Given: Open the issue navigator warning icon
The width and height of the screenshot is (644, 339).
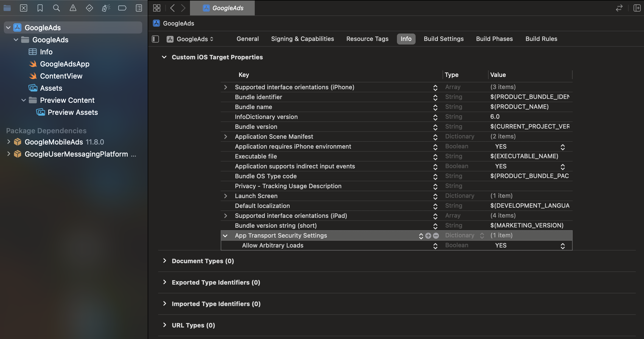Looking at the screenshot, I should pos(73,8).
